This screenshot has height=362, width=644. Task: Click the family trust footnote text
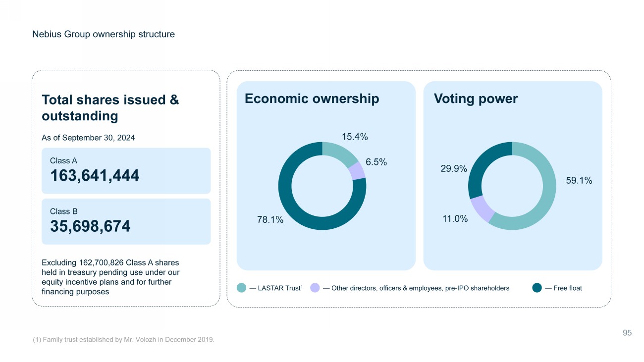(123, 339)
